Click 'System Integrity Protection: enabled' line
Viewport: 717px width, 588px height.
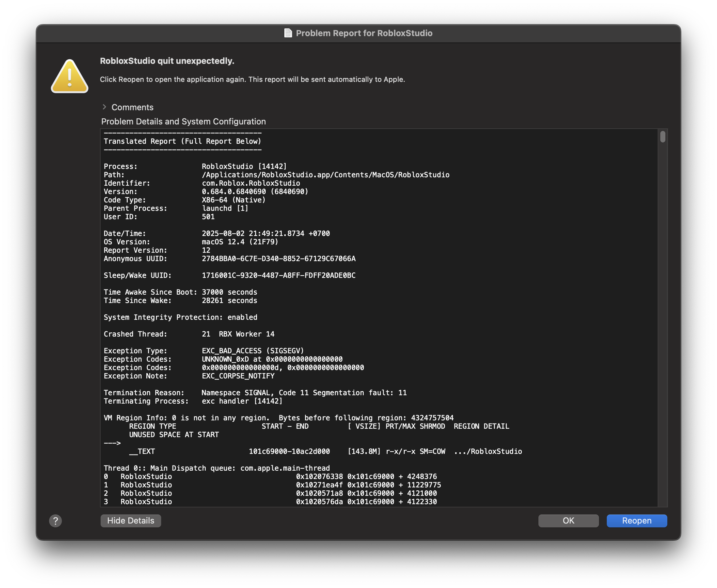click(x=181, y=317)
